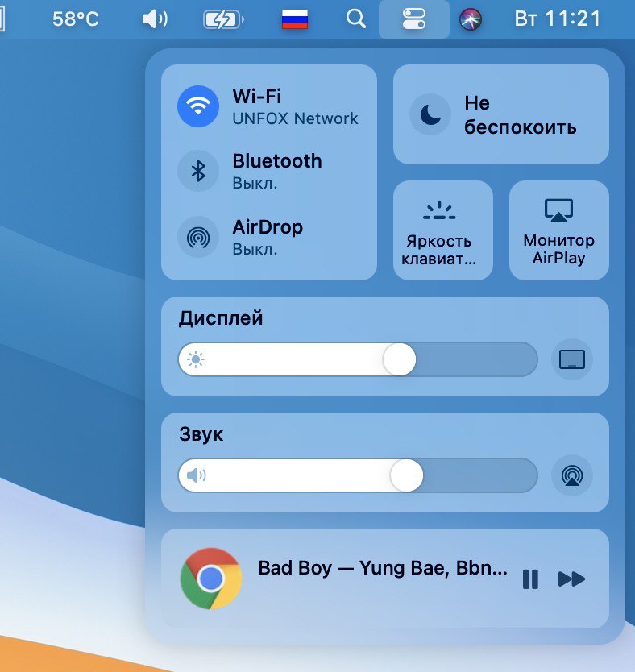
Task: Close Control Center via menu bar icon
Action: (414, 19)
